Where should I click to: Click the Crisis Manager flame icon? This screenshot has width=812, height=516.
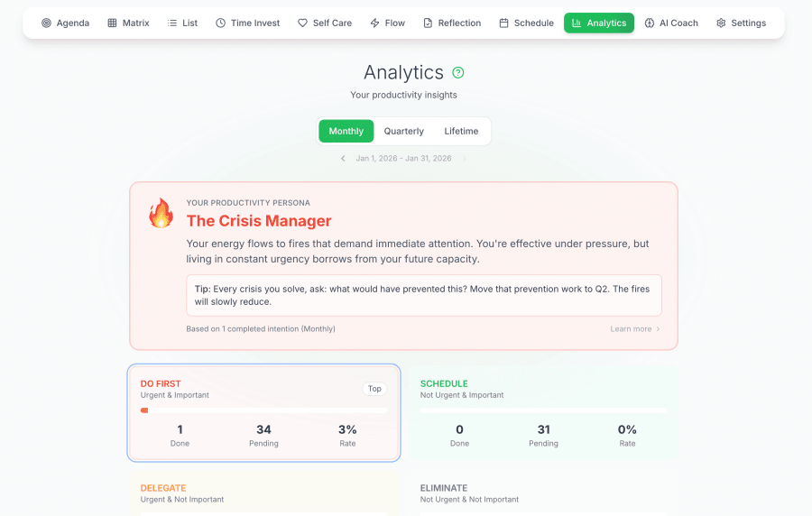(x=161, y=213)
